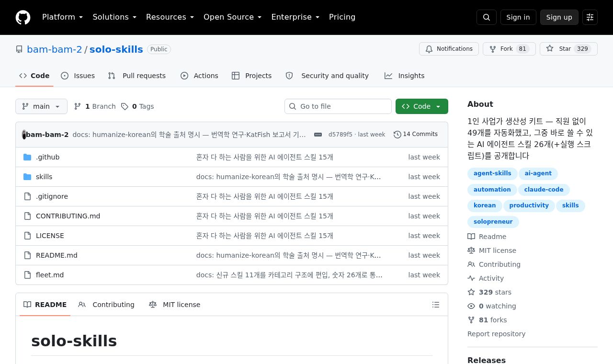Click the tag icon next to Tags

[x=125, y=106]
